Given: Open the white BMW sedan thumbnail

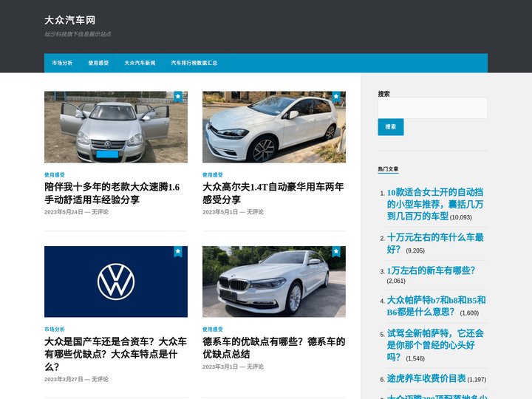Looking at the screenshot, I should (274, 282).
